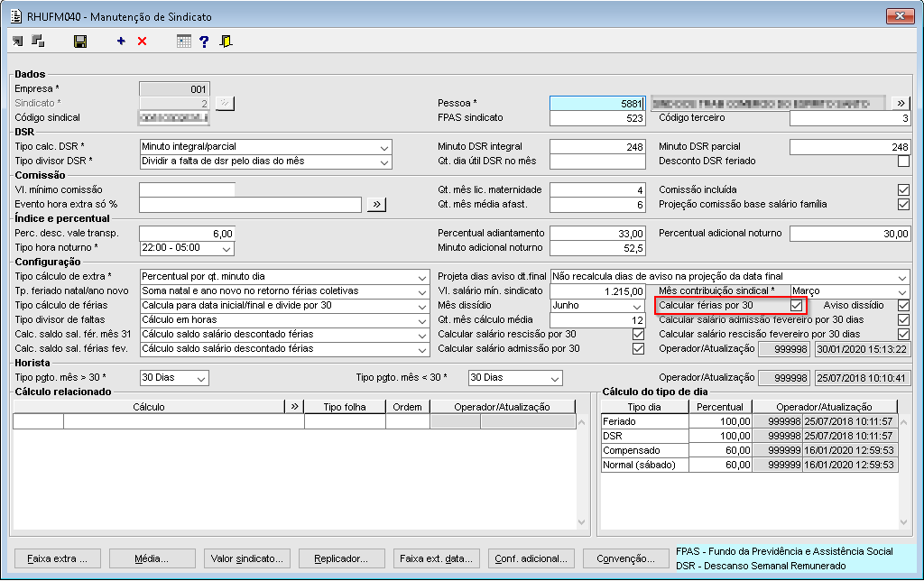Open Tipo pgto. mês < 30 dropdown
The width and height of the screenshot is (924, 581).
(555, 378)
